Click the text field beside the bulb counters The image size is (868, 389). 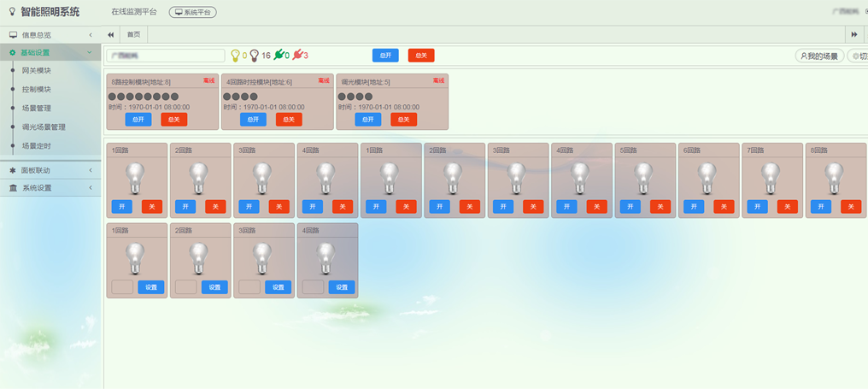coord(165,56)
